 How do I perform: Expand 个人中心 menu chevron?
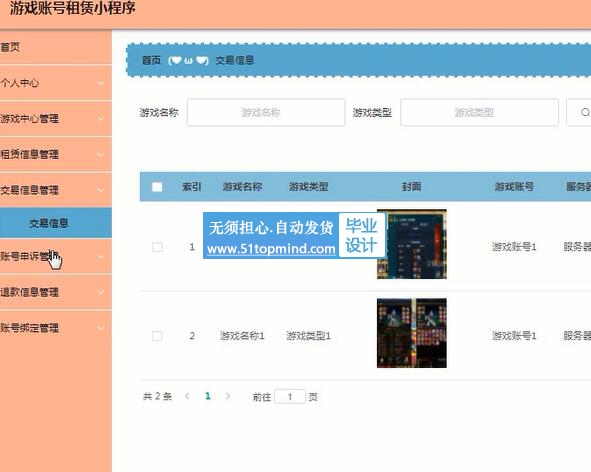101,83
